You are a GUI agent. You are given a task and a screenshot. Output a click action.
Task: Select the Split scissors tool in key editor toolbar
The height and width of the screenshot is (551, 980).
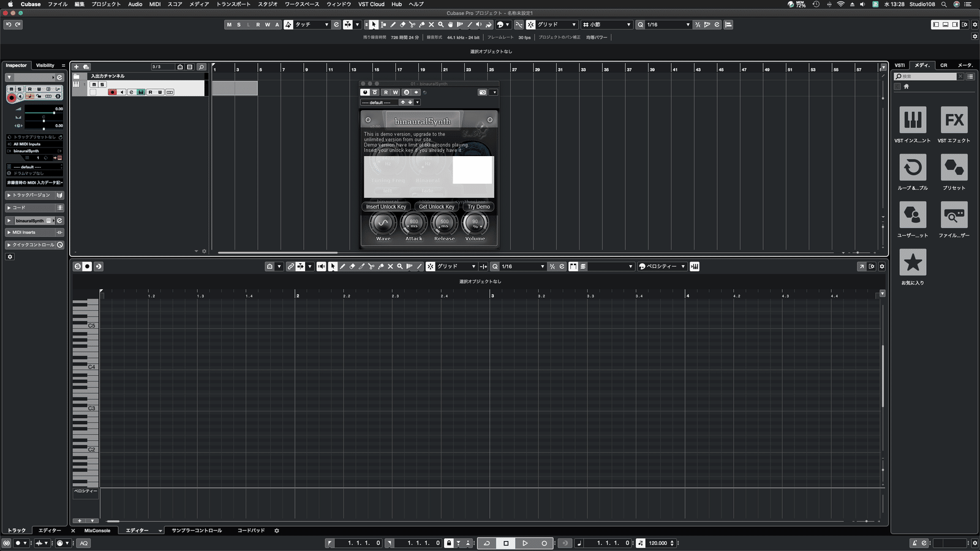click(371, 266)
